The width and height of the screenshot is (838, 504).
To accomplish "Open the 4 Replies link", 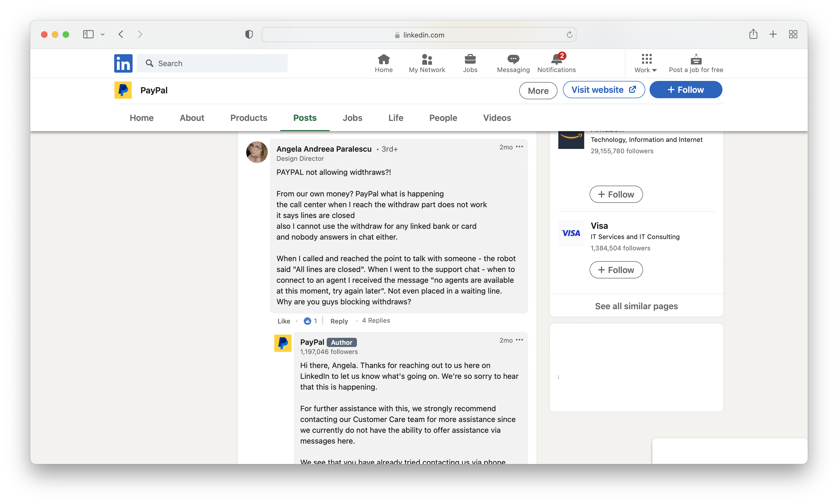I will 376,320.
